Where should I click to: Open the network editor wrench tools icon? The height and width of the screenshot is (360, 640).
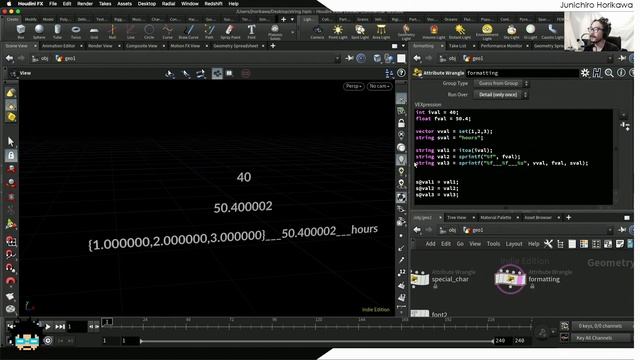[548, 244]
